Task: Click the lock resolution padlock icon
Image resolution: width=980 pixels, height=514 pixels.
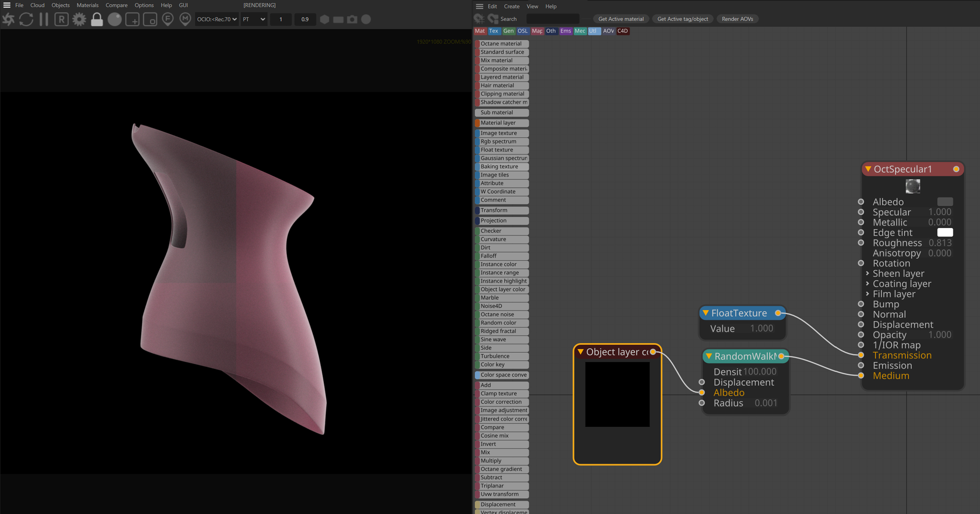Action: coord(97,19)
